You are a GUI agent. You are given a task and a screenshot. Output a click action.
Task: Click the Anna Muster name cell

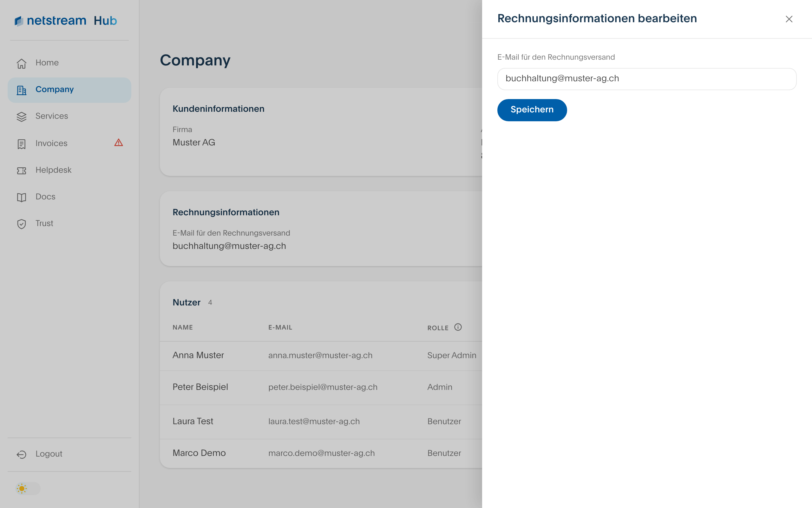(x=198, y=355)
